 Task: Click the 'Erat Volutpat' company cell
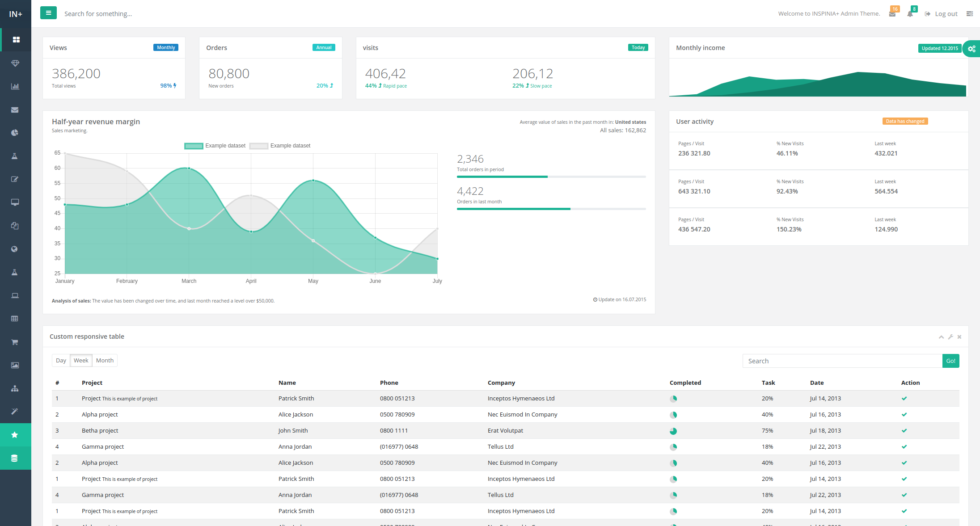(x=505, y=431)
